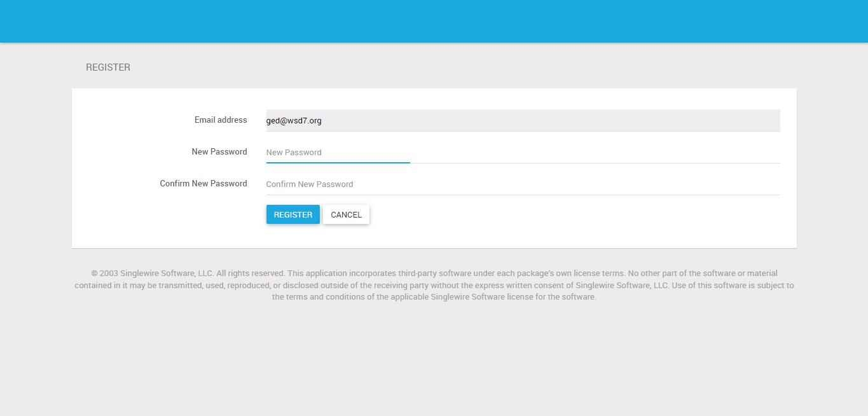Click the Singlewire Software copyright notice
This screenshot has height=416, width=868.
[434, 285]
